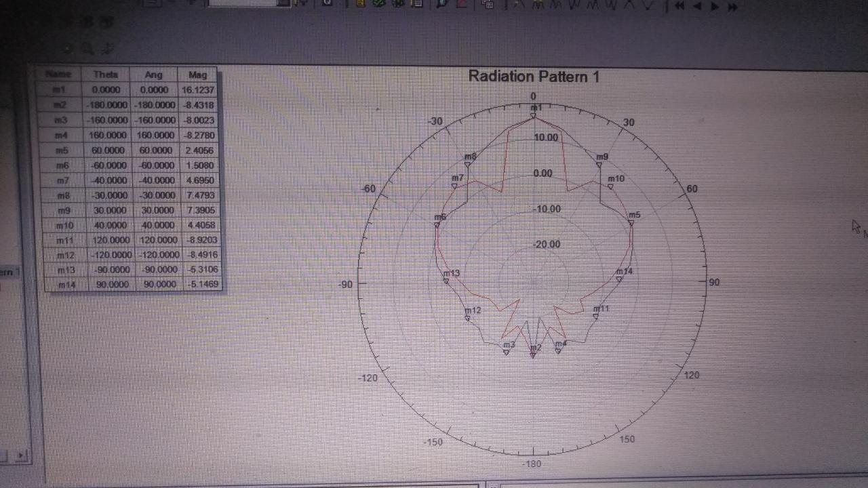The image size is (868, 488).
Task: Click the -8.2780 magnitude cell
Action: 199,135
